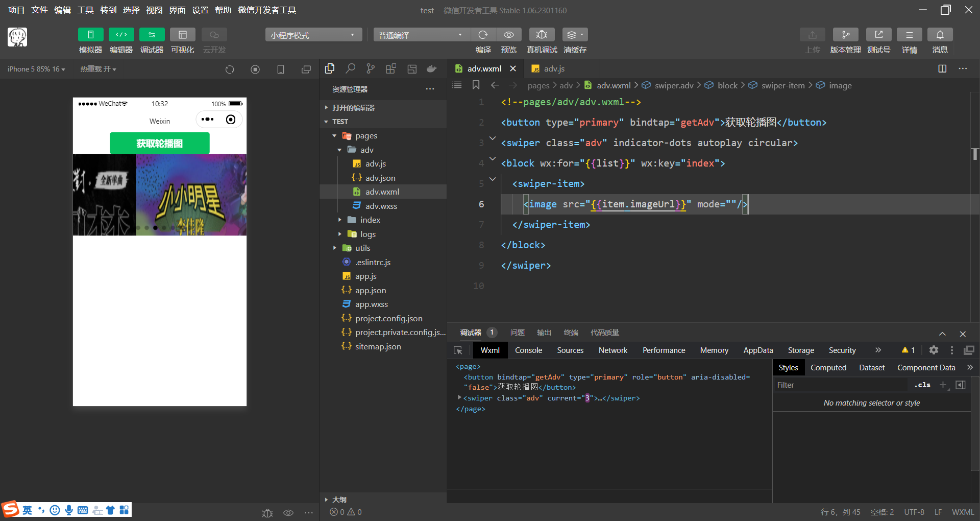Toggle the simulator panel button
Image resolution: width=980 pixels, height=521 pixels.
[x=90, y=35]
